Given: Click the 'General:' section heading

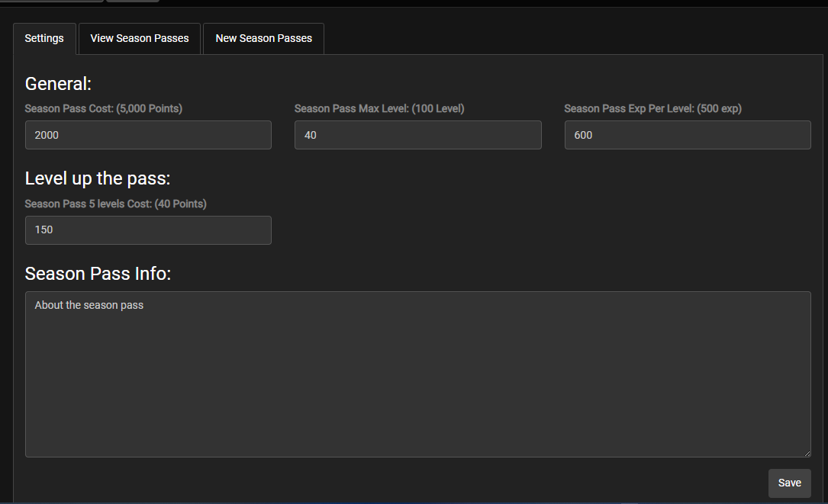Looking at the screenshot, I should pos(58,84).
